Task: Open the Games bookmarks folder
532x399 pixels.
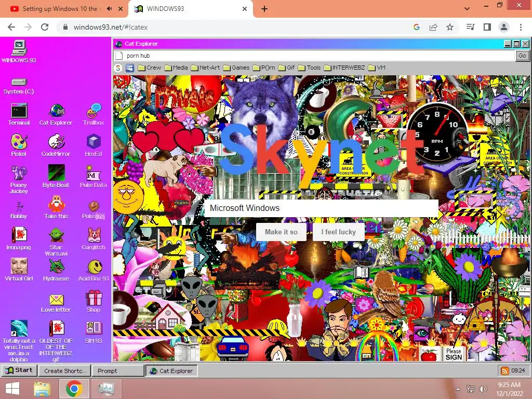Action: pyautogui.click(x=236, y=68)
